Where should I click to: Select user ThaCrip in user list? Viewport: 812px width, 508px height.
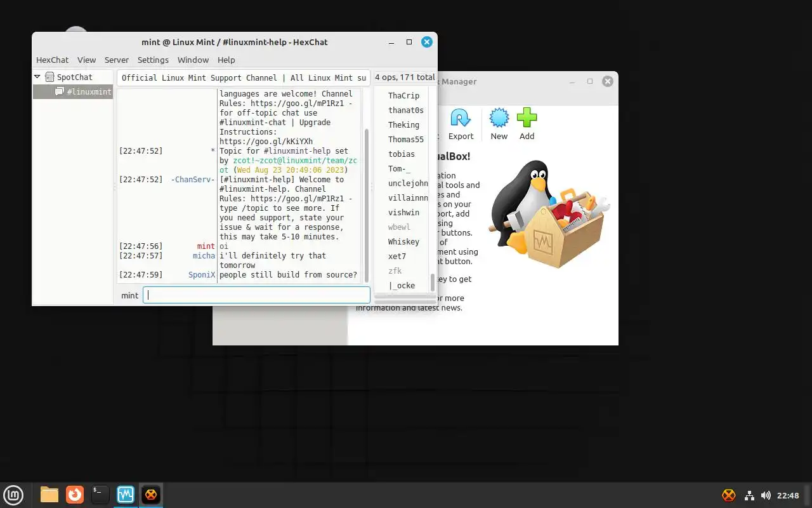point(403,95)
